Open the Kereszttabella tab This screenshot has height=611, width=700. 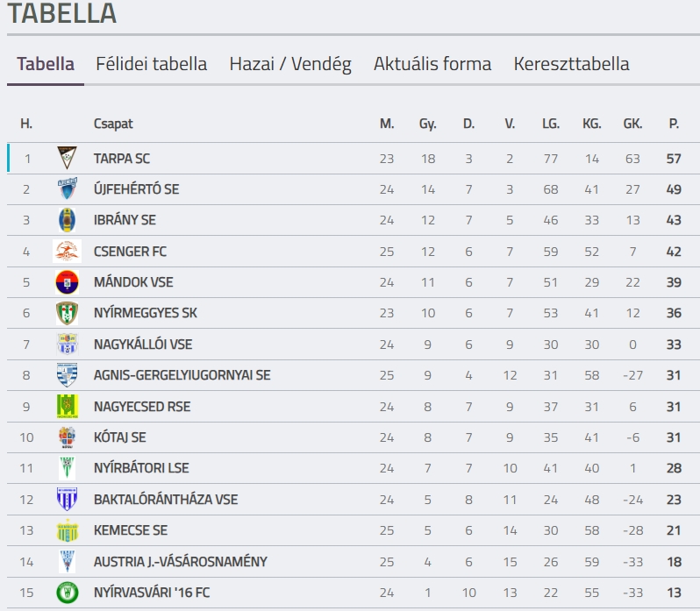(x=571, y=64)
